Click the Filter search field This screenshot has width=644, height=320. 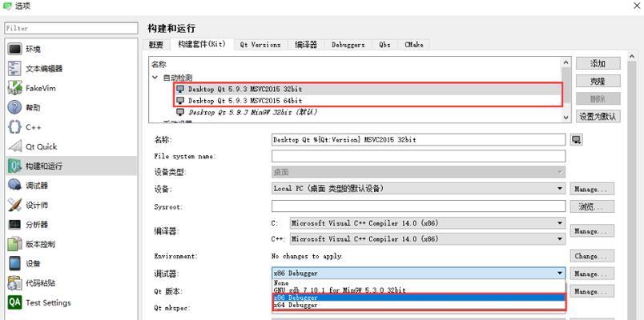click(x=71, y=28)
